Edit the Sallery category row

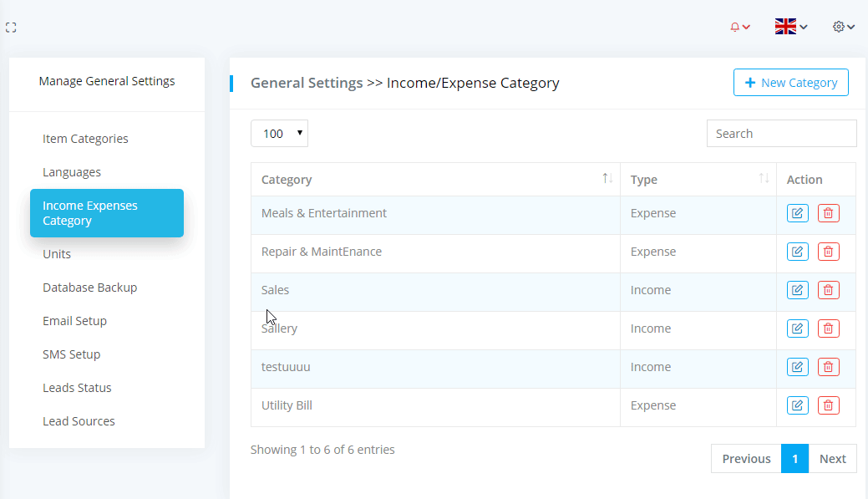click(x=797, y=328)
